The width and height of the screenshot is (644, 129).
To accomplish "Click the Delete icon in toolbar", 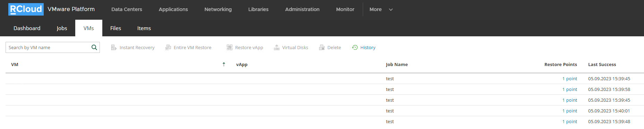I will coord(322,47).
